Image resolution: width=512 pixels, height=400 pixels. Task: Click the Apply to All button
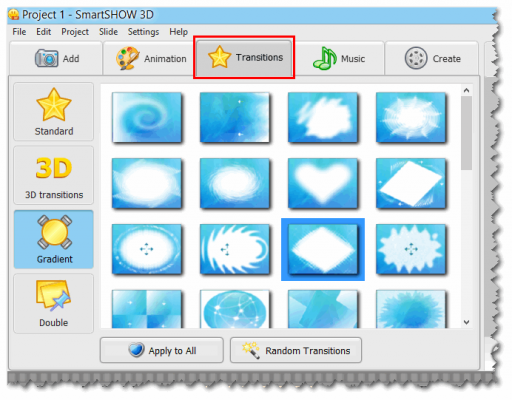coord(162,350)
